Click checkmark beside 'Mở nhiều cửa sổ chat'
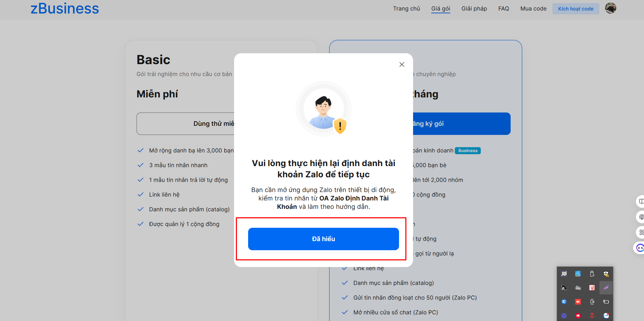 pos(345,312)
